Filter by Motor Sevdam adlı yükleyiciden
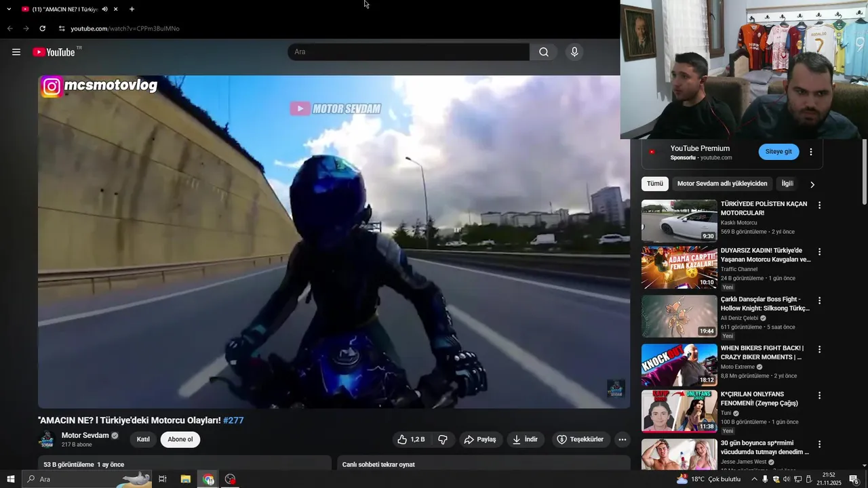868x488 pixels. 722,184
